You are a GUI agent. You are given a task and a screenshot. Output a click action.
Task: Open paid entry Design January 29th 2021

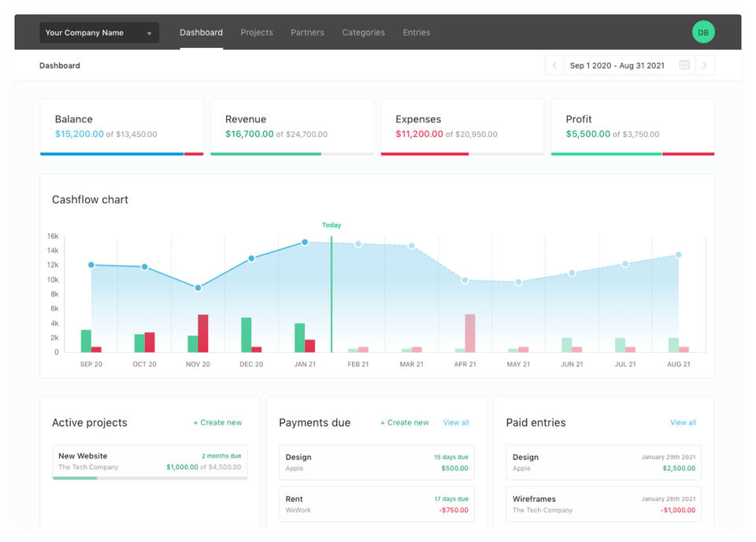[604, 462]
